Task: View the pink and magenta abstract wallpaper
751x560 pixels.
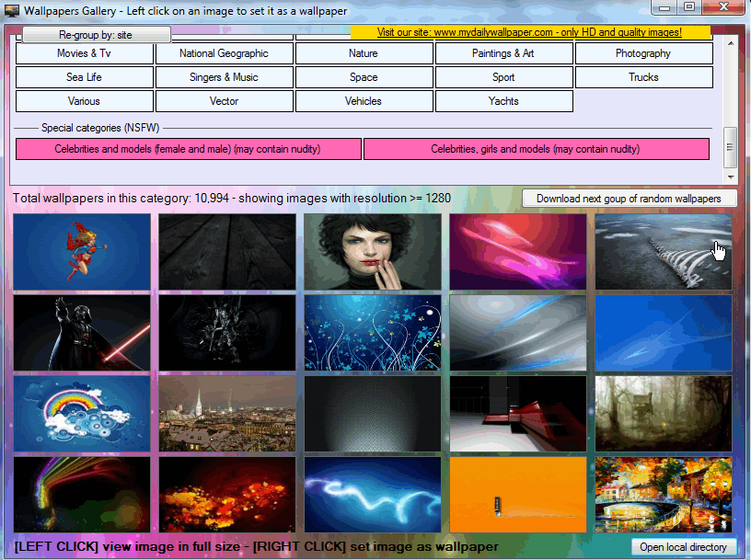Action: (x=518, y=252)
